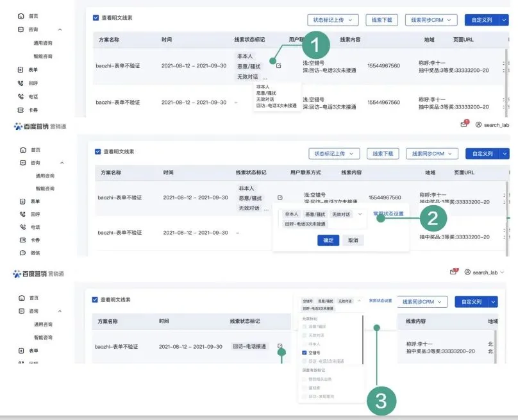This screenshot has width=518, height=420.
Task: Click edit icon beside 非本人 tags in top screenshot
Action: tap(278, 66)
